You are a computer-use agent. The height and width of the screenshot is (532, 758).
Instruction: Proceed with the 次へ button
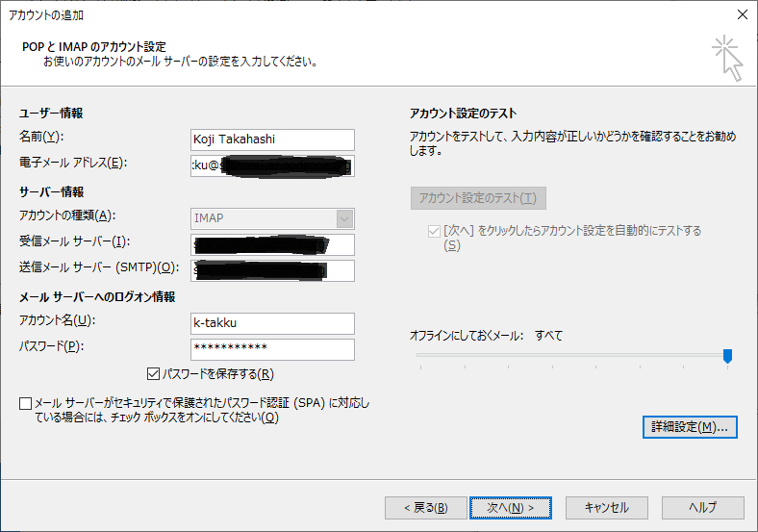pos(510,507)
